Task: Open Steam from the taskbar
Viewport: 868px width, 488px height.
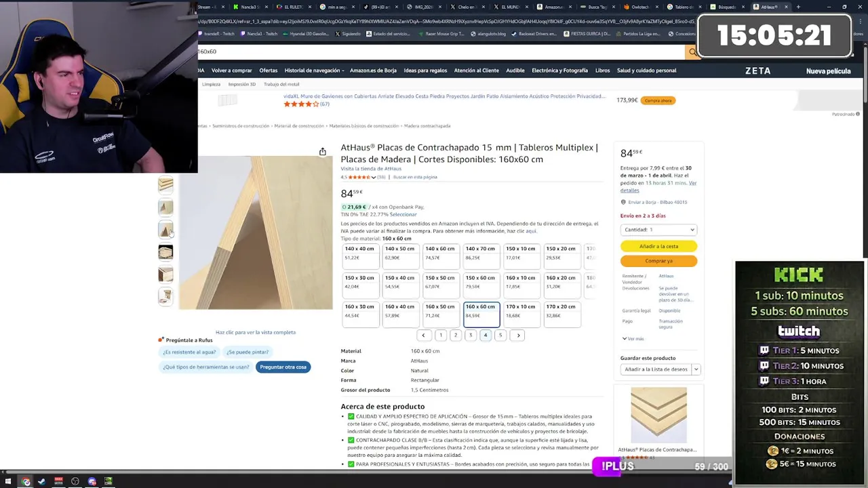Action: click(41, 481)
